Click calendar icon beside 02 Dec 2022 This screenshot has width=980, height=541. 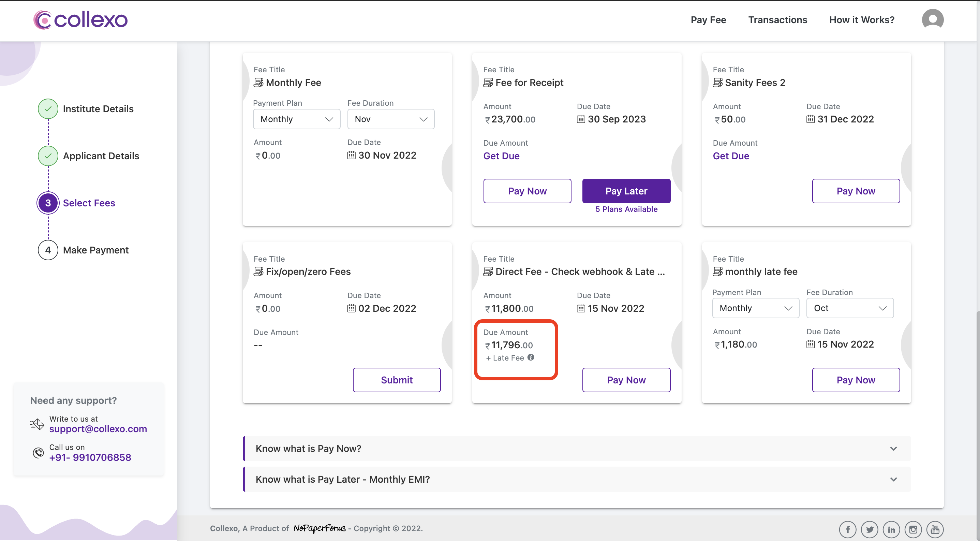352,308
